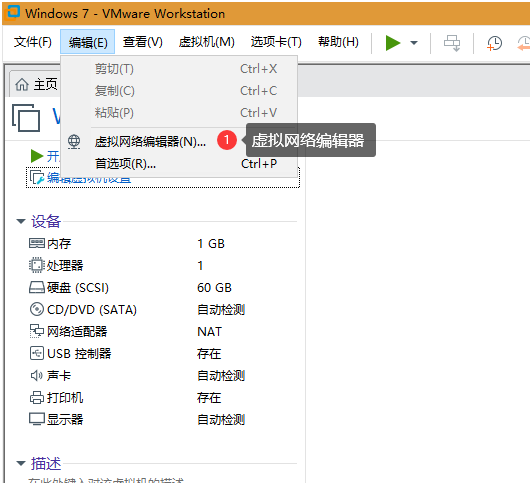Open the 虚拟机(M) menu
The height and width of the screenshot is (484, 531).
(x=207, y=42)
